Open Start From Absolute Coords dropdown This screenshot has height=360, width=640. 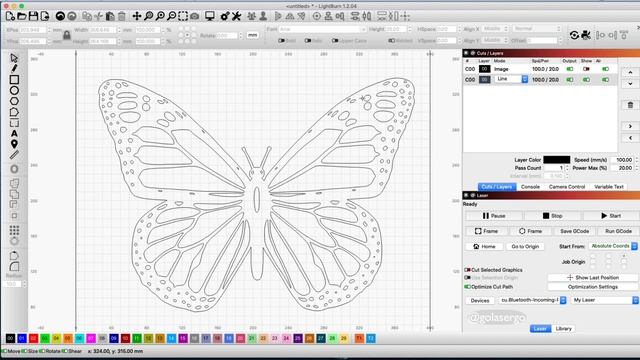tap(613, 246)
